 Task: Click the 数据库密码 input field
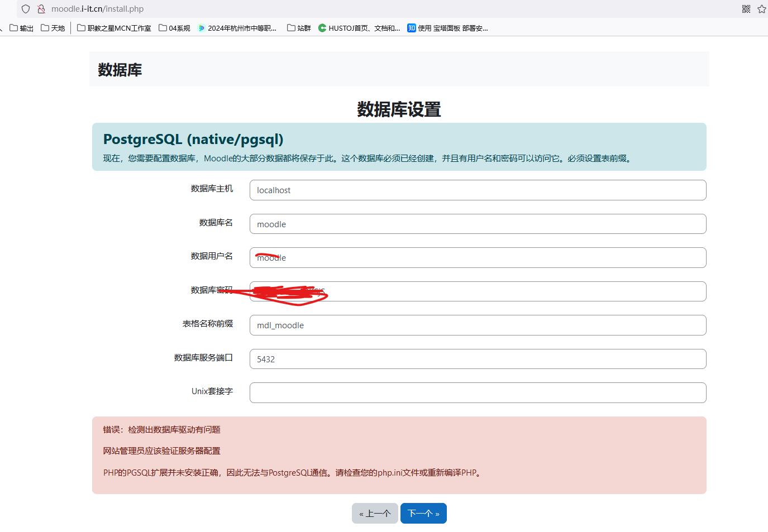coord(478,291)
